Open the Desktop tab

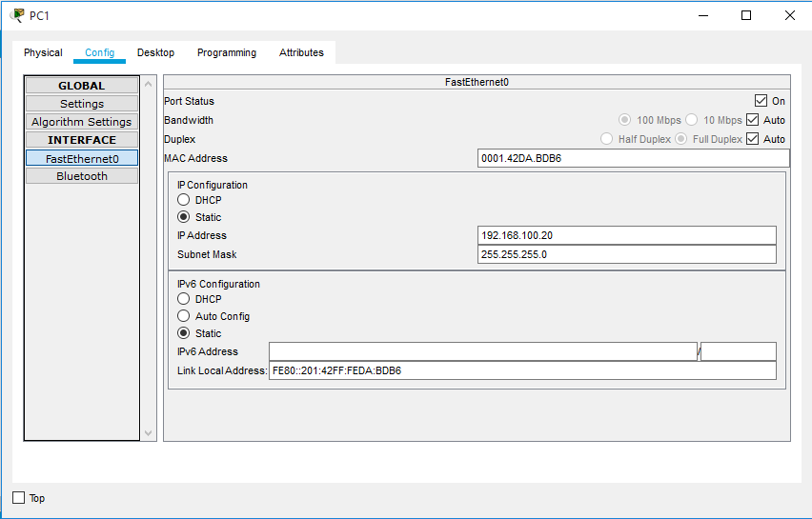155,53
